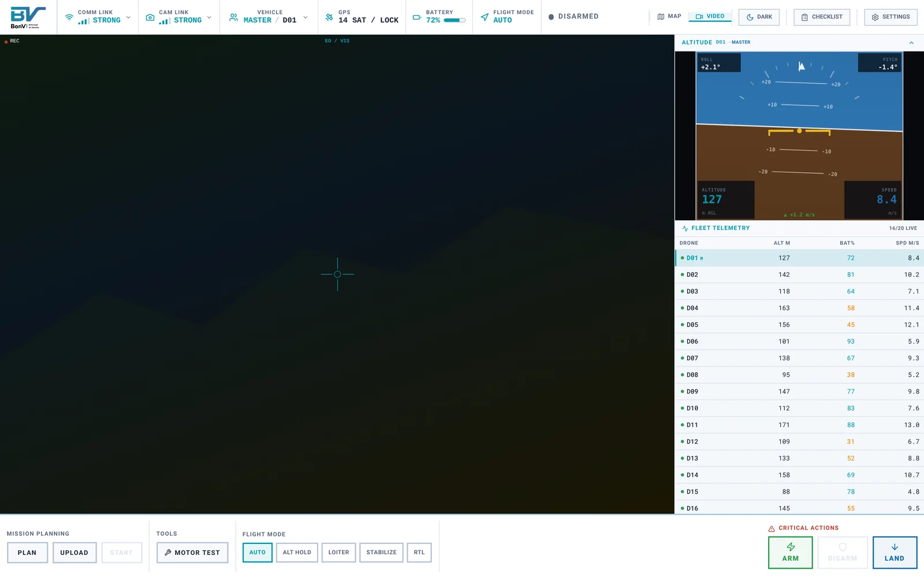Image resolution: width=924 pixels, height=578 pixels.
Task: Select ALT HOLD flight mode
Action: (297, 553)
